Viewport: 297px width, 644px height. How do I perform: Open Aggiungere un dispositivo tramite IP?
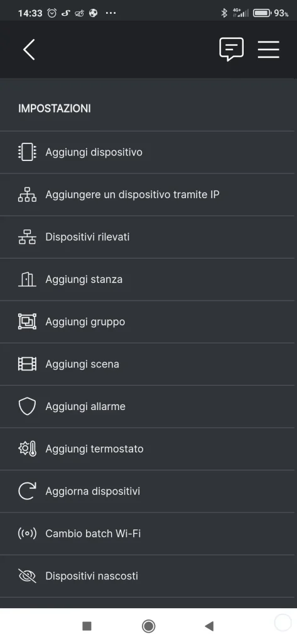pyautogui.click(x=148, y=195)
